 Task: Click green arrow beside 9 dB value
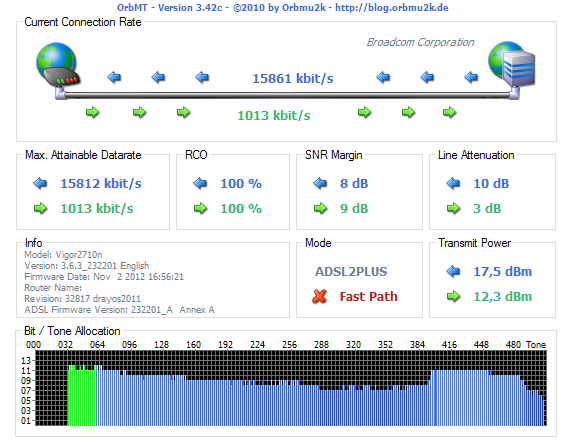tap(320, 209)
